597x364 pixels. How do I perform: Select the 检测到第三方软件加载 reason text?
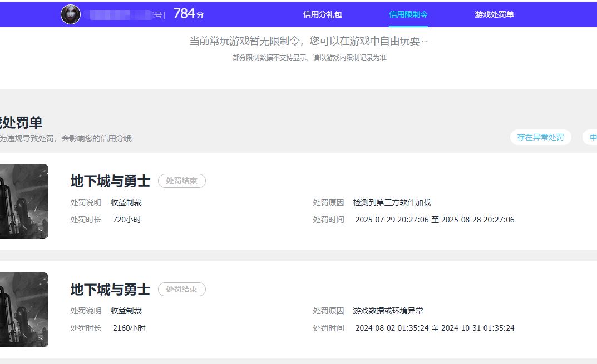392,203
